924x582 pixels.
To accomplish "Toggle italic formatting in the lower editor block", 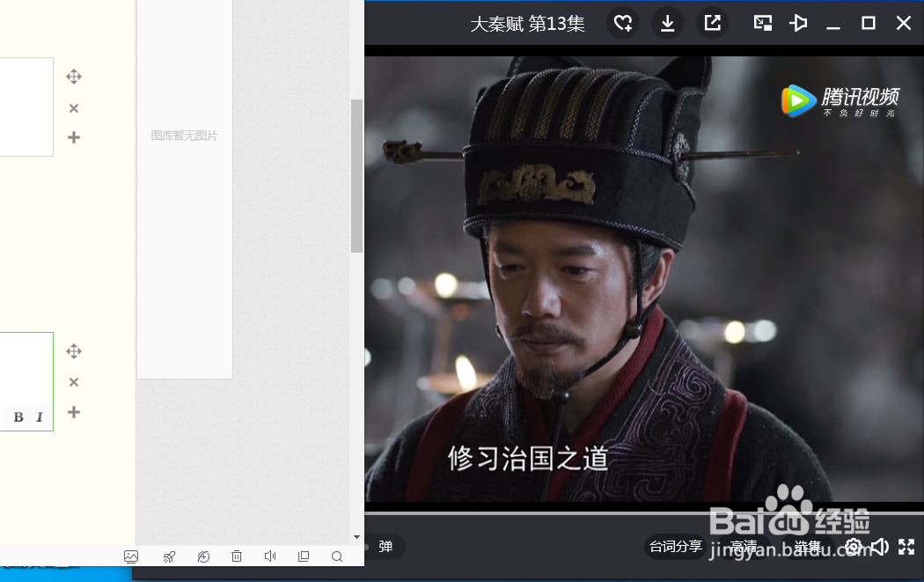I will 40,416.
